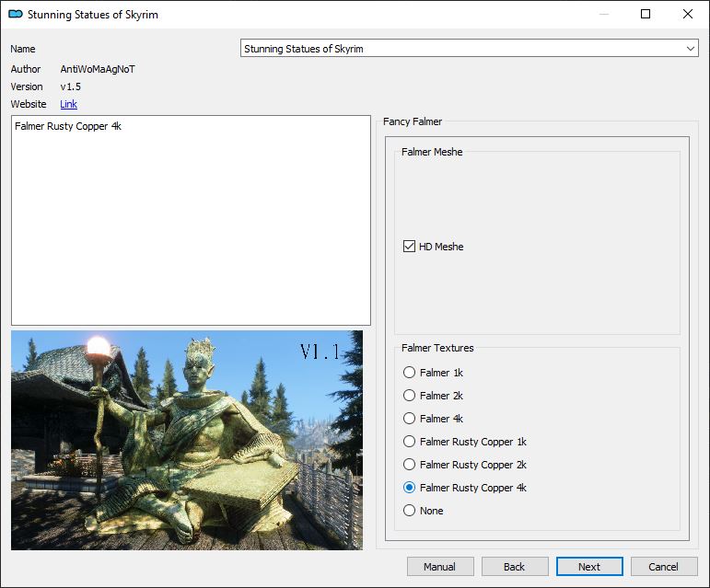Go Back to previous installer step
The image size is (710, 588).
coord(515,567)
